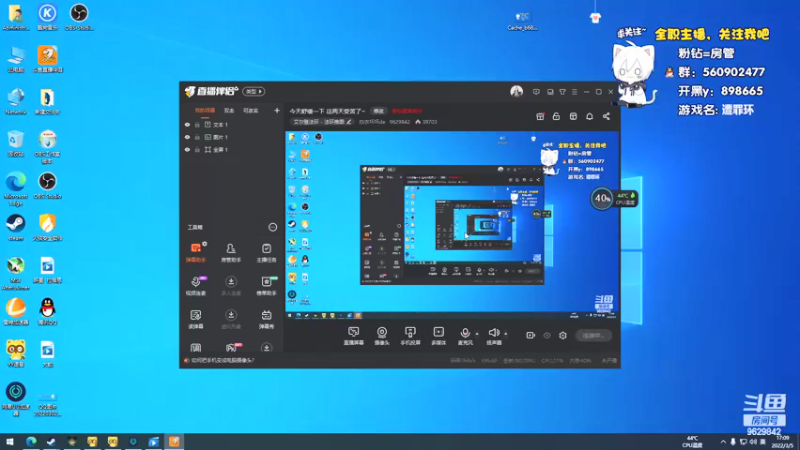Image resolution: width=800 pixels, height=450 pixels.
Task: Add 直播屏幕 screen capture source
Action: tap(353, 336)
